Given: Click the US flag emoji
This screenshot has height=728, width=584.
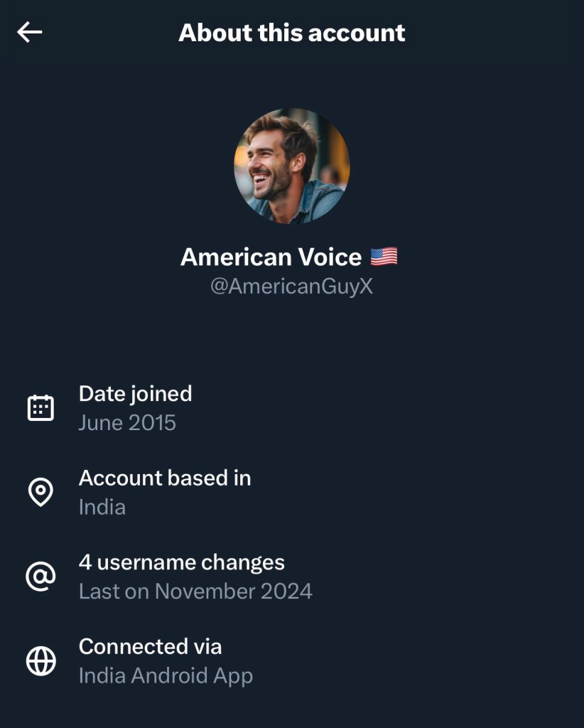Looking at the screenshot, I should pos(384,257).
